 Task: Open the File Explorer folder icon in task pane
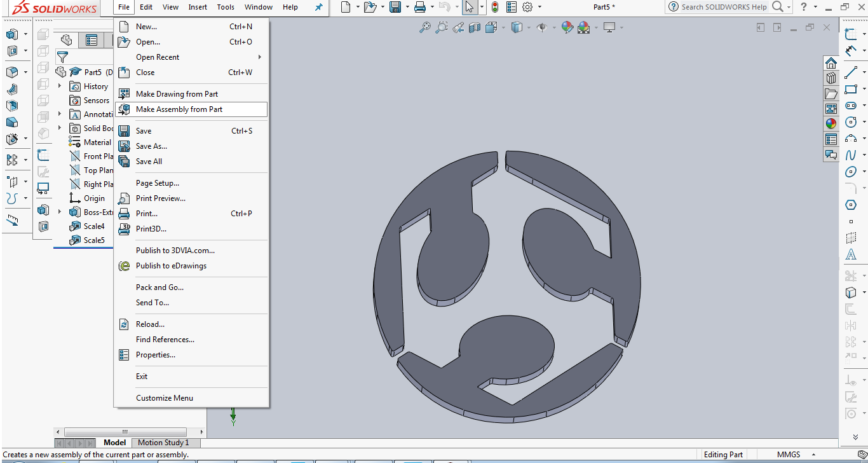(831, 93)
